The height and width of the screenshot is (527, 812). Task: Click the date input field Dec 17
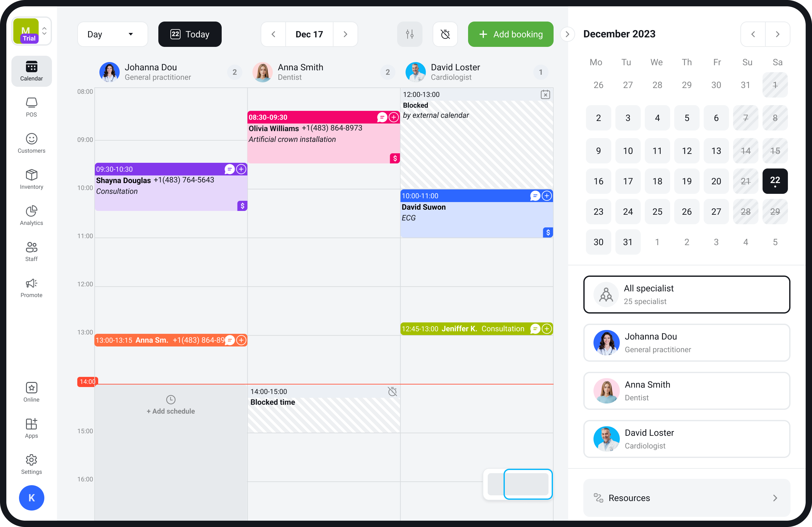coord(309,34)
